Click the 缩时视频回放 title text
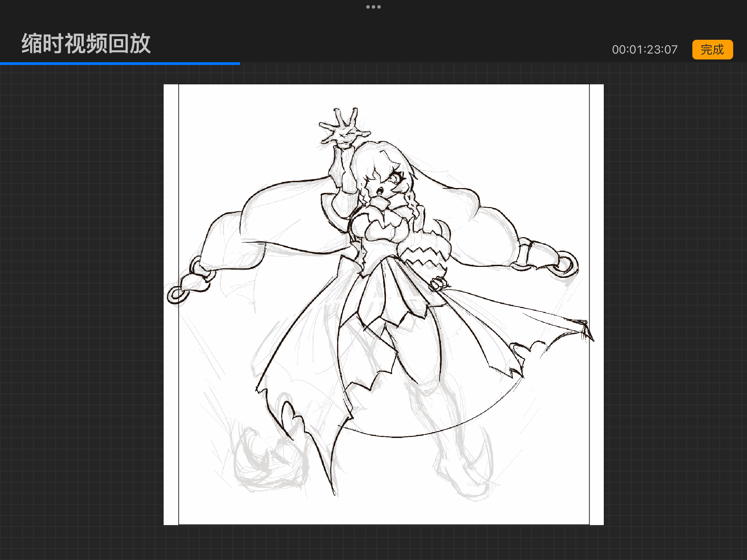 click(86, 44)
